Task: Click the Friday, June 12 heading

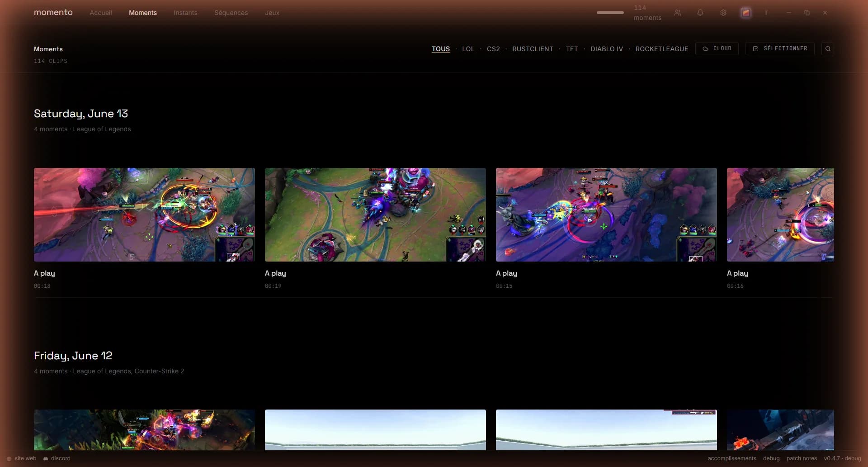Action: click(73, 356)
